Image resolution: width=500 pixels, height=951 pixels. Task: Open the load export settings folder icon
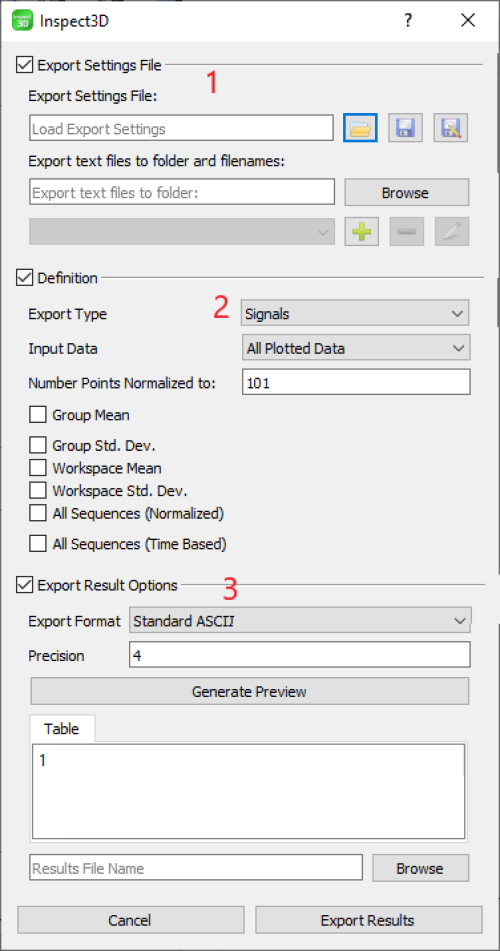[x=360, y=129]
